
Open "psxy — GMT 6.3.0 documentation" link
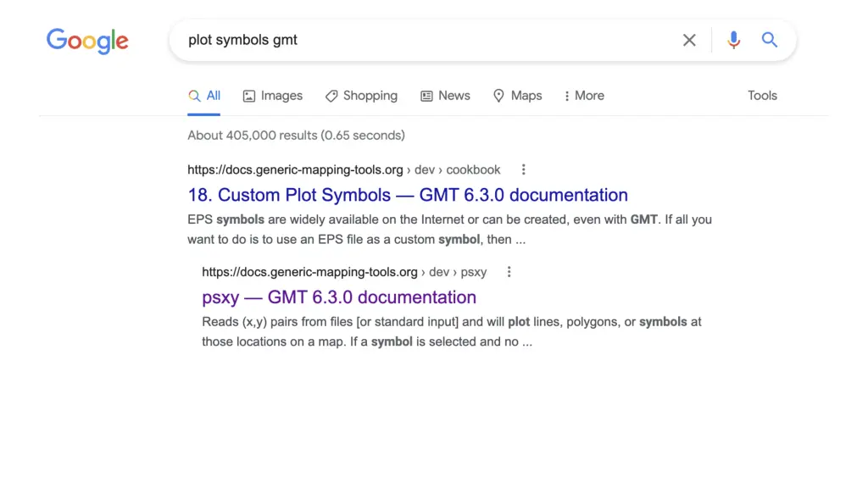pos(339,297)
